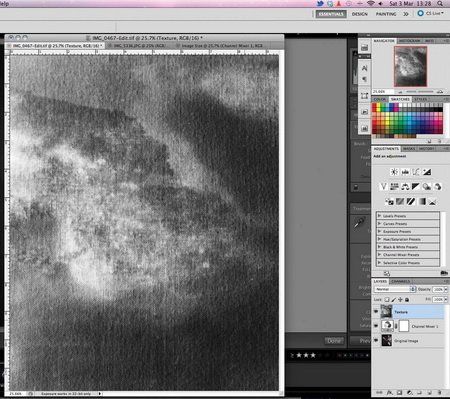The image size is (450, 399).
Task: Click the Twitter bird menu bar icon
Action: [x=320, y=4]
